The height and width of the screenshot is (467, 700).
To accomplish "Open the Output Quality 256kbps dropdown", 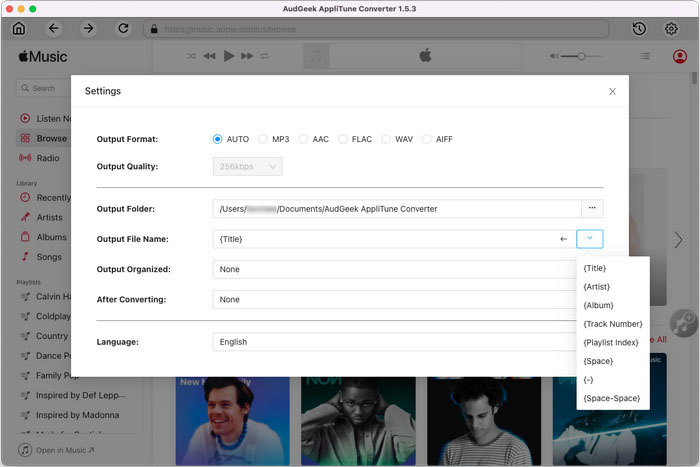I will (x=247, y=167).
